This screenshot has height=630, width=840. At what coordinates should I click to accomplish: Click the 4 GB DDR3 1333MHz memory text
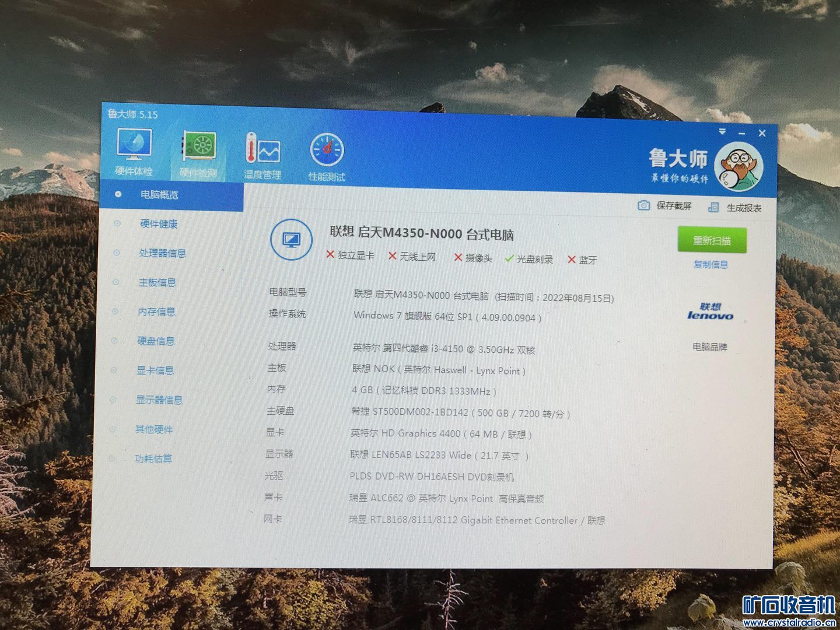tap(424, 391)
